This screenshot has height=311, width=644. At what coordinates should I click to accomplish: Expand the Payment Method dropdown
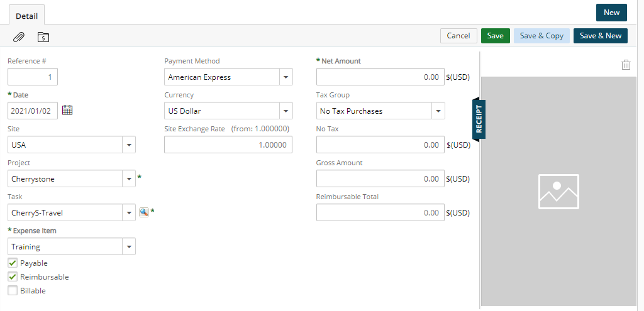click(286, 77)
